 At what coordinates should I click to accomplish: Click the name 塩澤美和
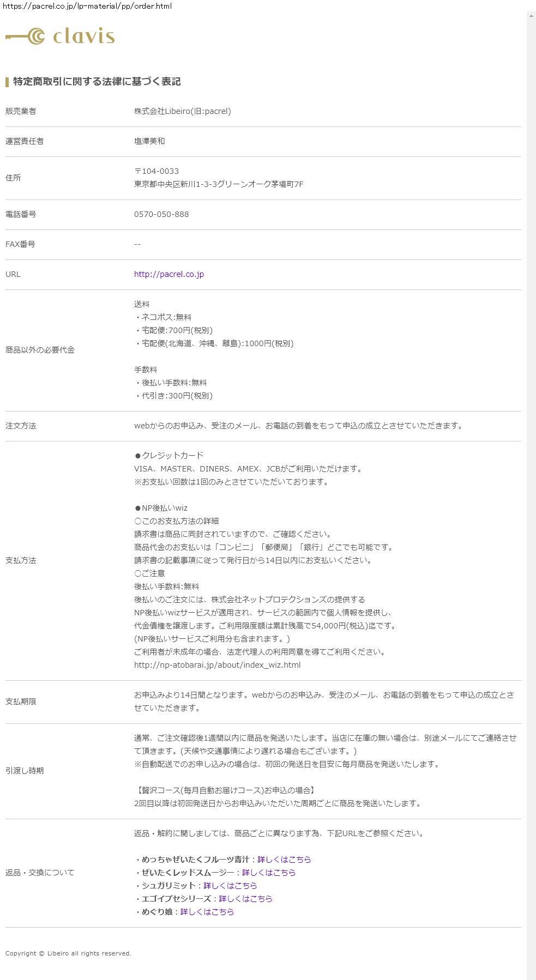[149, 141]
